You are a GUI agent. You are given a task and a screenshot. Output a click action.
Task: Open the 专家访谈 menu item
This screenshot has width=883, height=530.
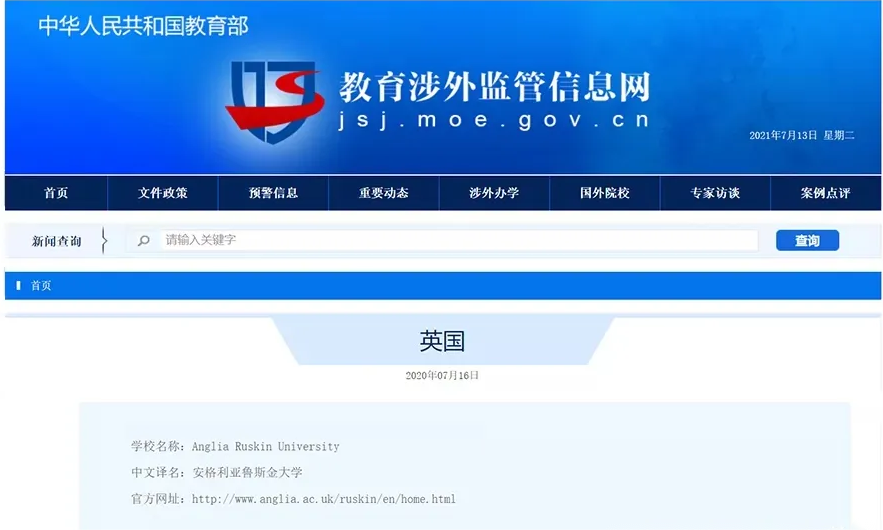click(715, 193)
